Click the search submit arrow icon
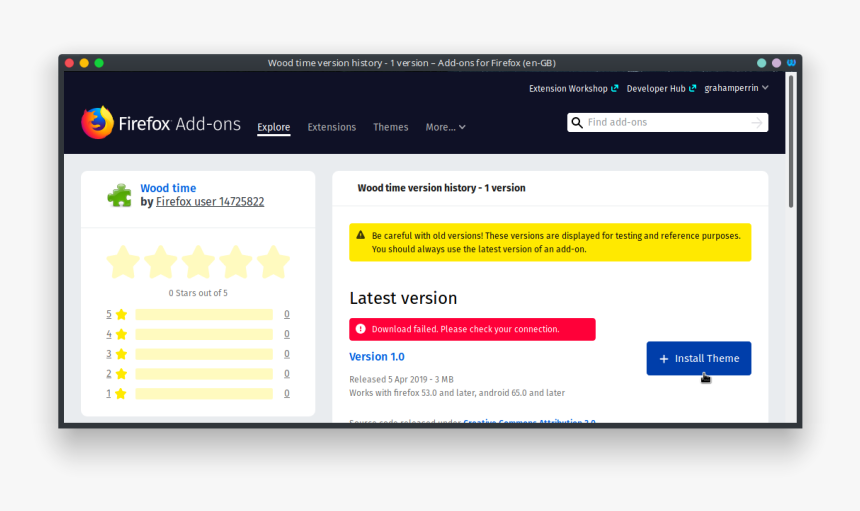 pyautogui.click(x=757, y=122)
